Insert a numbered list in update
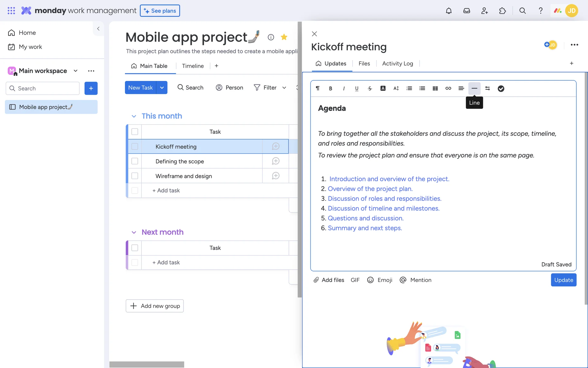Screen dimensions: 588x368 409,88
